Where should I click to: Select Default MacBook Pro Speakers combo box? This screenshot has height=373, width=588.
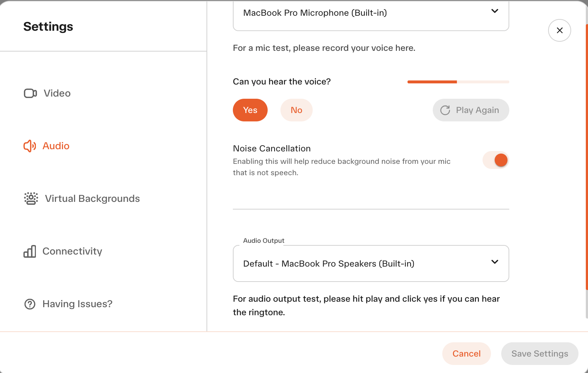(x=371, y=263)
